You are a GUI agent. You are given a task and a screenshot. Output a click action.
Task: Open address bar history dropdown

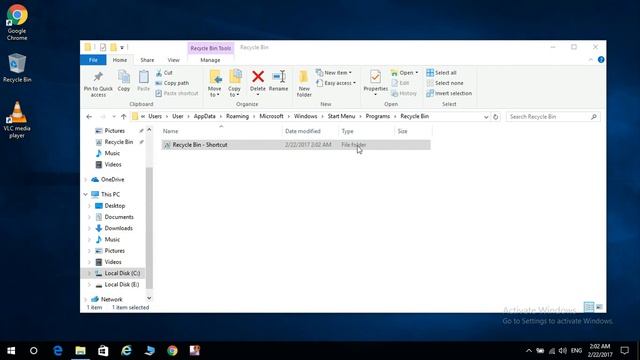(x=486, y=117)
